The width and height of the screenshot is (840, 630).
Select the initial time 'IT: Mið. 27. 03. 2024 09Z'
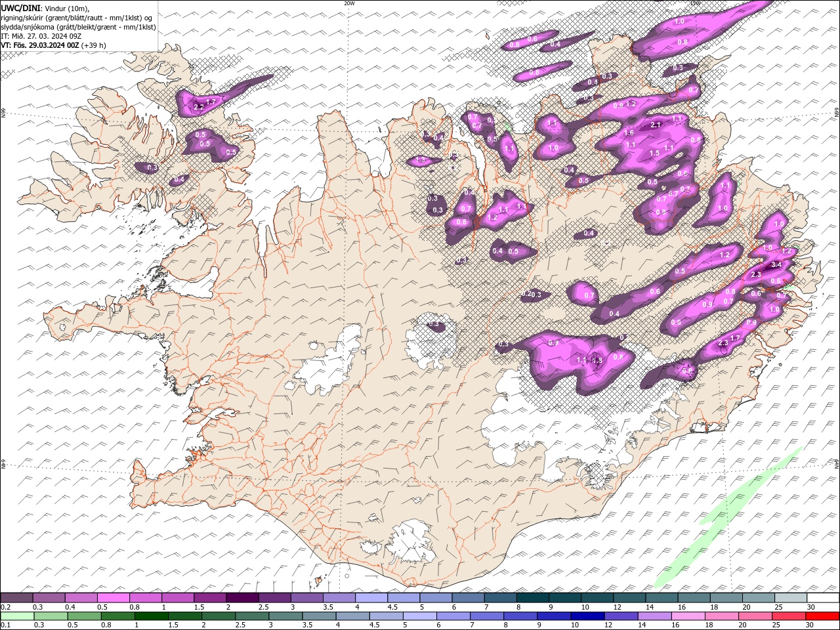41,36
